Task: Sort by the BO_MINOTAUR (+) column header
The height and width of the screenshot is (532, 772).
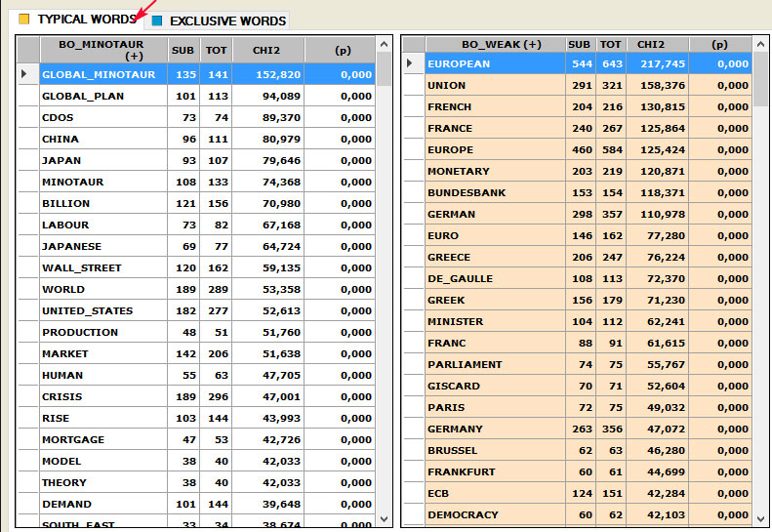Action: click(x=103, y=50)
